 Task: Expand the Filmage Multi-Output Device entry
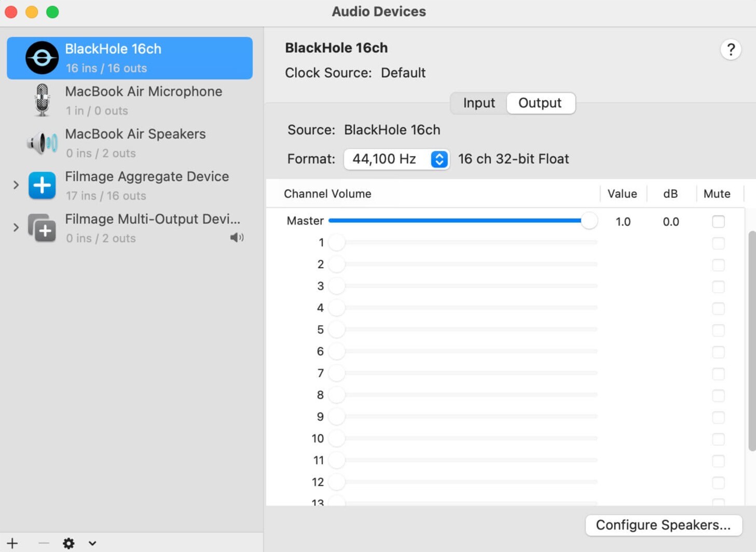pos(16,227)
